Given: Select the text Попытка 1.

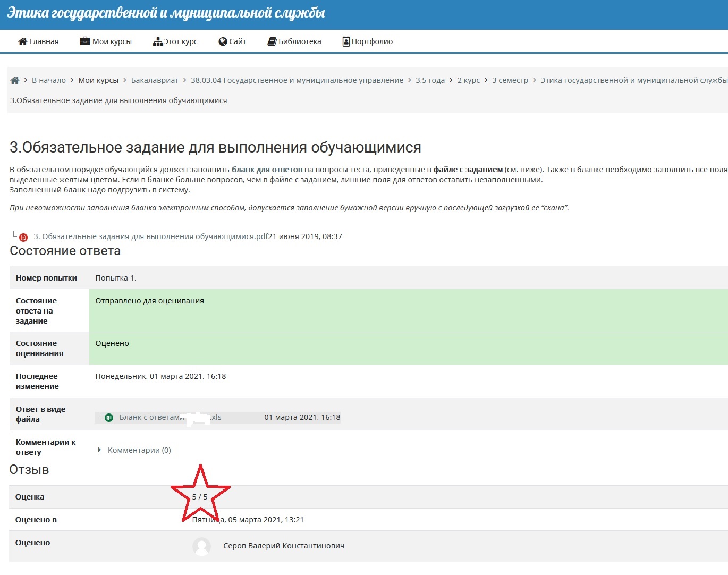Looking at the screenshot, I should pyautogui.click(x=116, y=278).
